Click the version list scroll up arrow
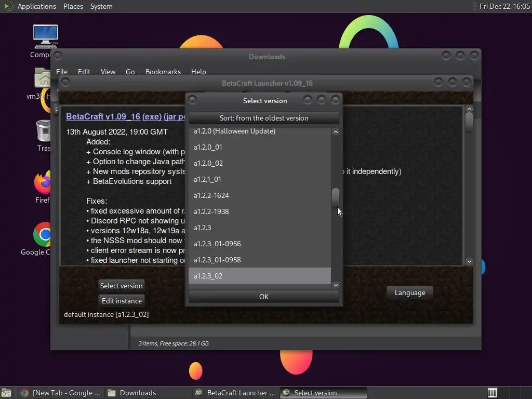The height and width of the screenshot is (399, 532). pyautogui.click(x=336, y=131)
